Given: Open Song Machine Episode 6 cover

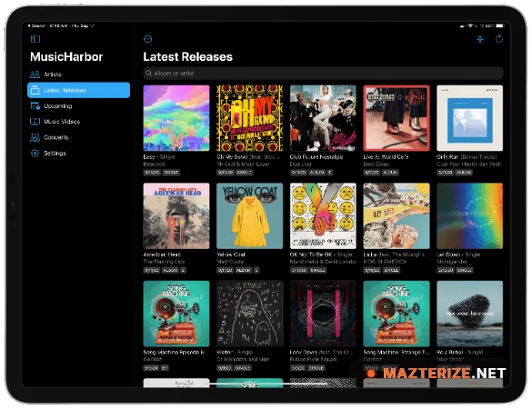Looking at the screenshot, I should 176,314.
